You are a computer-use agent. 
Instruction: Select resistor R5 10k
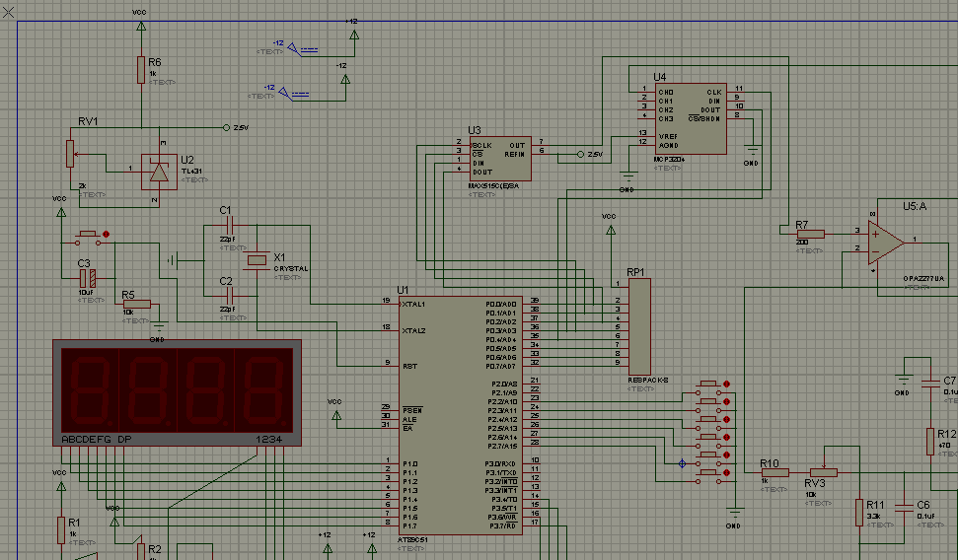click(137, 304)
